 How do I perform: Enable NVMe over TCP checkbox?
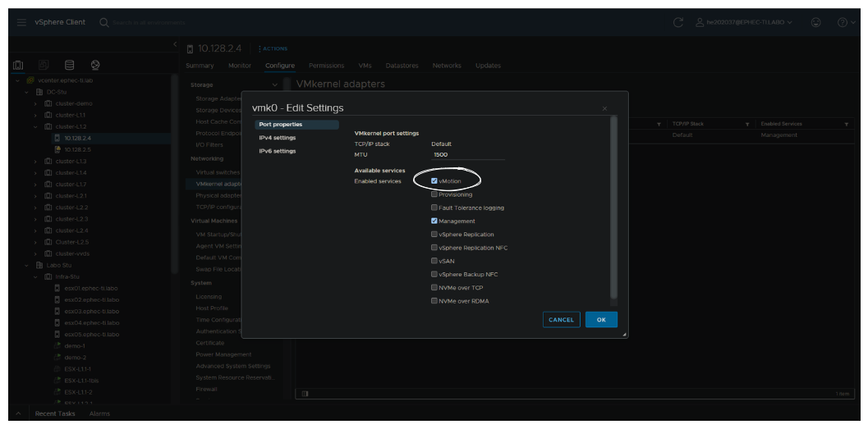tap(434, 287)
